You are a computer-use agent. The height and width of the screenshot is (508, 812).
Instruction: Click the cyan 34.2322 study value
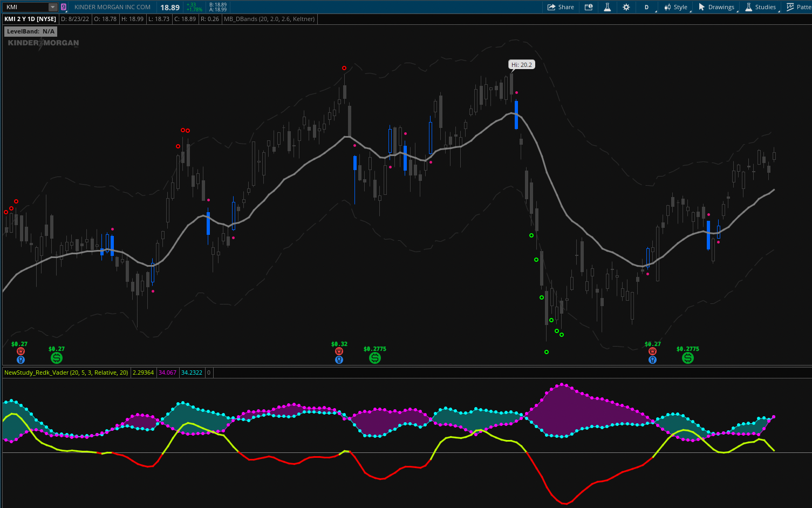[192, 372]
